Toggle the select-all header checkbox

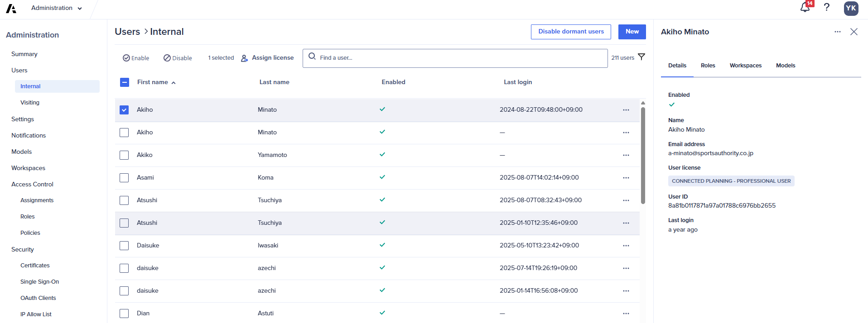coord(125,82)
